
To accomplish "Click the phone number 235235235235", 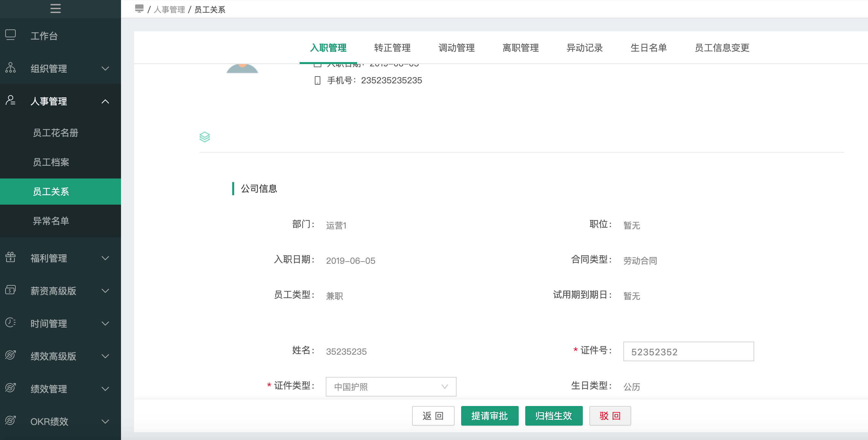I will (x=391, y=80).
